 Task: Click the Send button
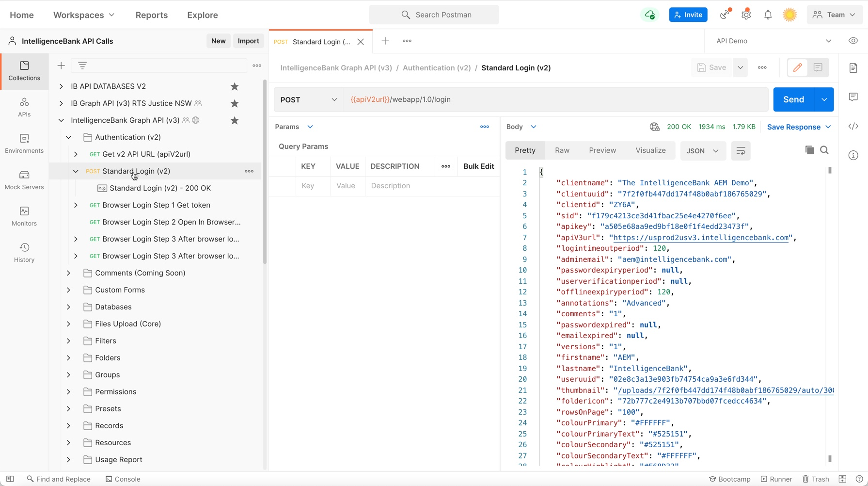coord(793,99)
